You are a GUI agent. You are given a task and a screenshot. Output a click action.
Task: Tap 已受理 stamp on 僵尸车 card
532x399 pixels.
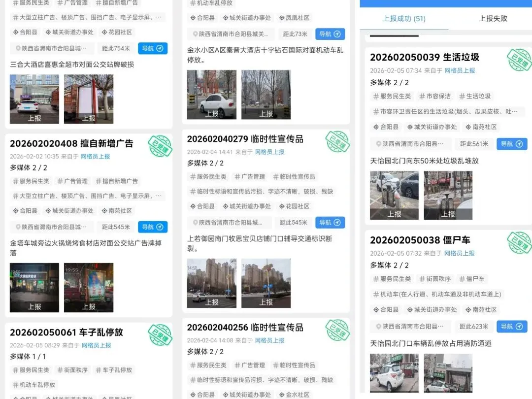pos(520,242)
